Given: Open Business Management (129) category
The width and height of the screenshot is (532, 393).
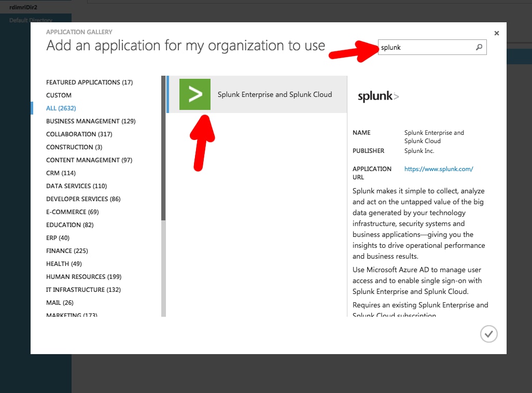Looking at the screenshot, I should coord(91,121).
